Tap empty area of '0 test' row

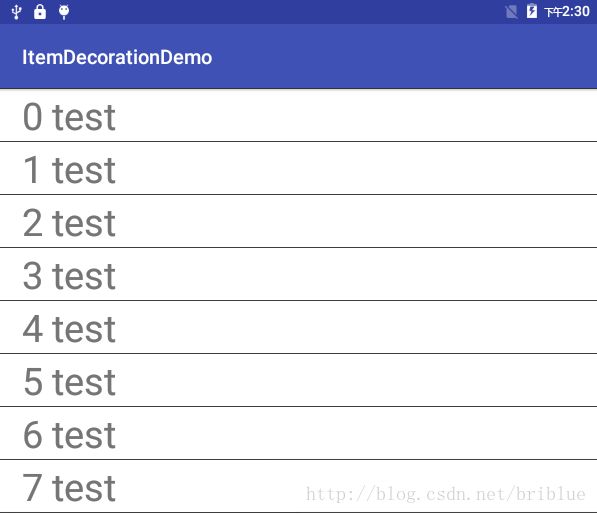click(x=354, y=116)
